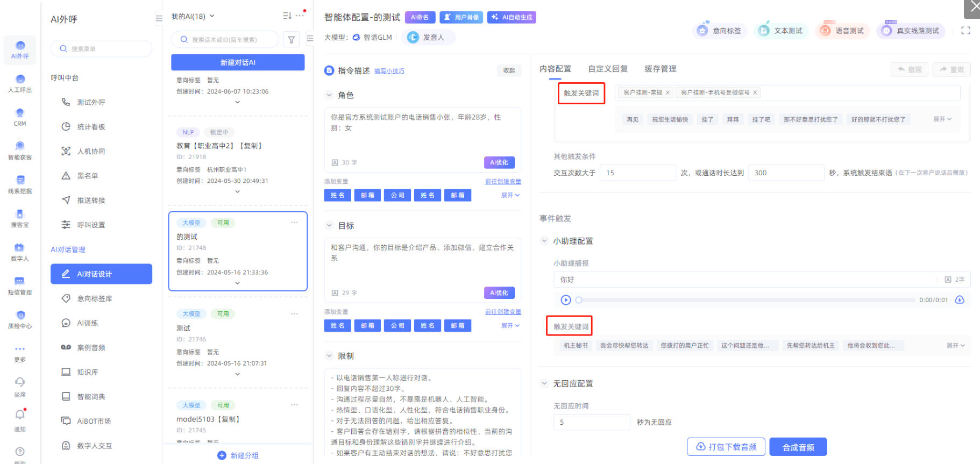Play the assistant broadcast audio

pos(566,300)
